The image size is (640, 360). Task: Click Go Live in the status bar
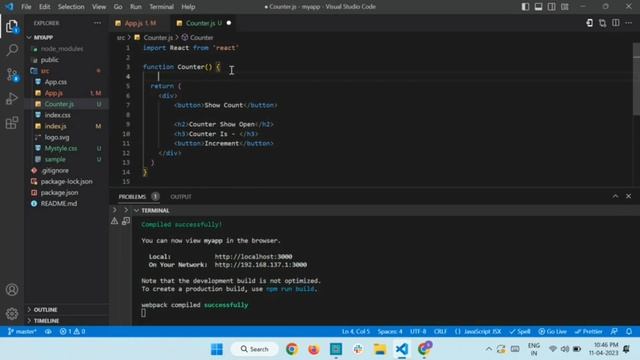553,331
